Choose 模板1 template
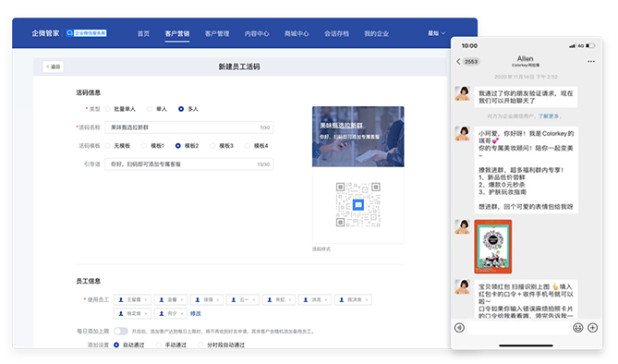This screenshot has height=364, width=618. [x=152, y=146]
